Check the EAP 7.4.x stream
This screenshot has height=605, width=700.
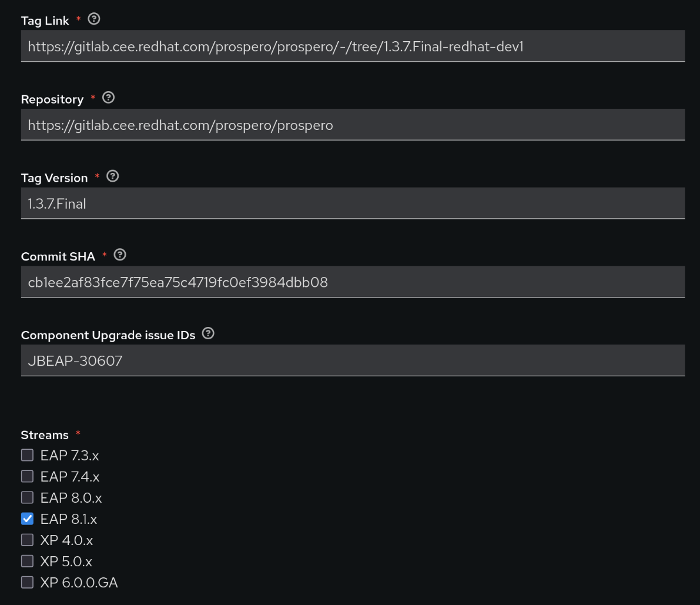[x=27, y=476]
